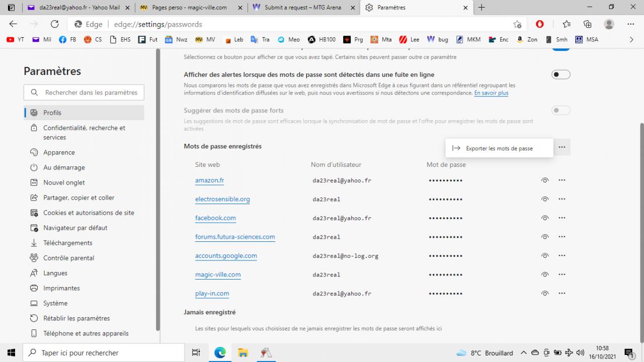644x362 pixels.
Task: Show the magic-ville.com password
Action: (544, 275)
